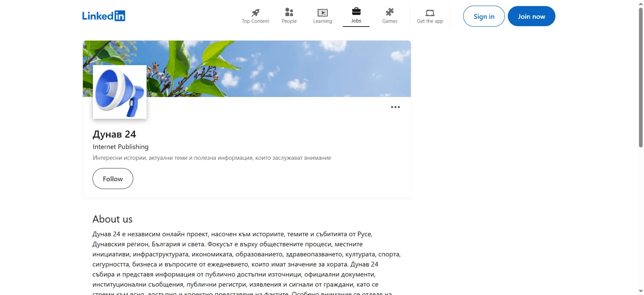
Task: Open the People nav item
Action: pos(289,16)
